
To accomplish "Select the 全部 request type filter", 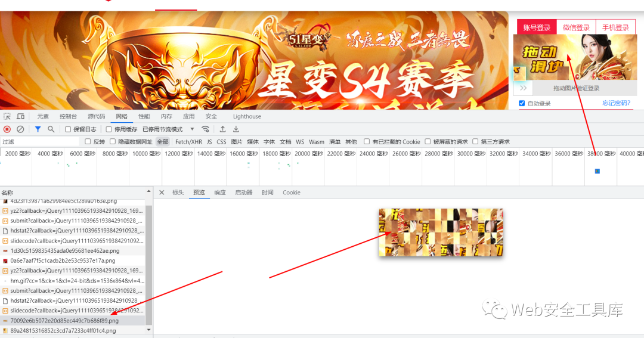I will (163, 142).
